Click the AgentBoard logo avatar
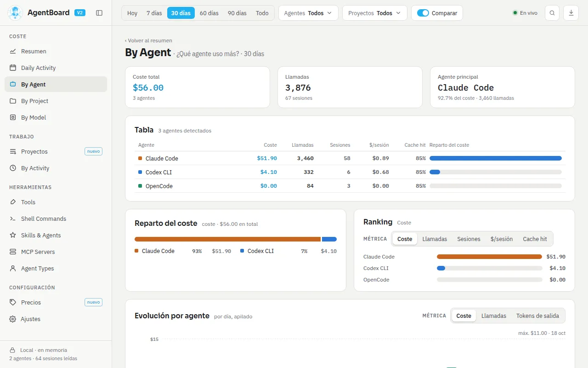 coord(15,13)
